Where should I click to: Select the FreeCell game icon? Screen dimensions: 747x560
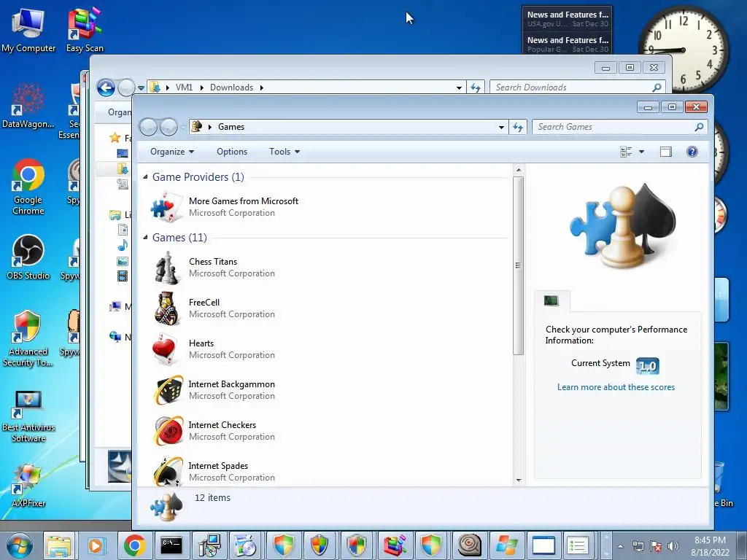click(x=167, y=308)
